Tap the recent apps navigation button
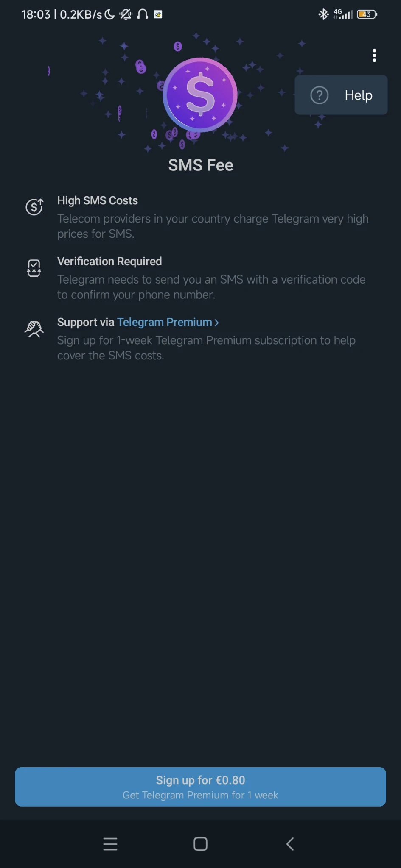Viewport: 401px width, 868px height. point(110,844)
